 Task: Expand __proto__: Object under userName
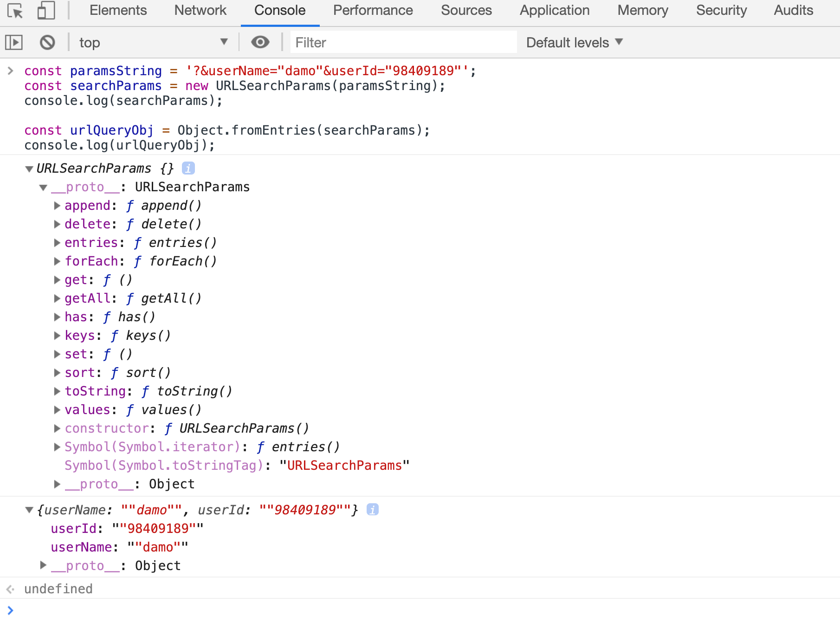[43, 565]
